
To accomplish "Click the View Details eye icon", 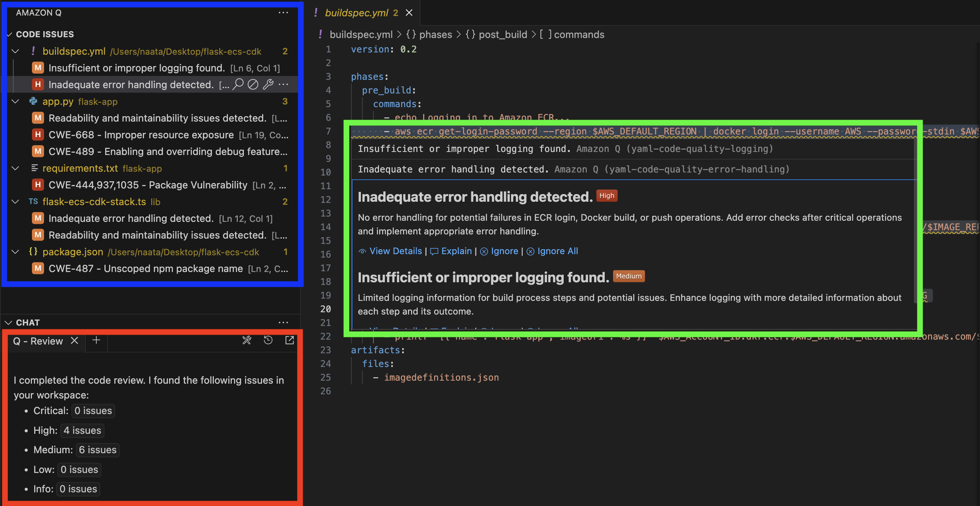I will click(362, 251).
